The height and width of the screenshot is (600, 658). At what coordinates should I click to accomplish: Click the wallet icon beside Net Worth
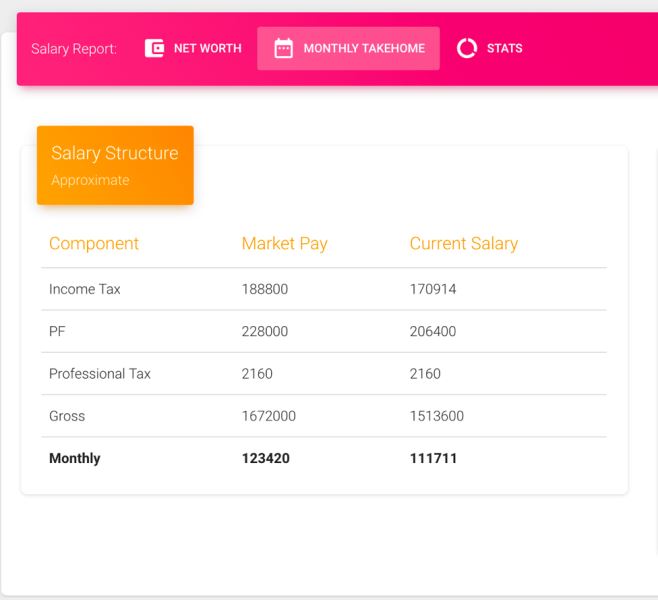(154, 48)
